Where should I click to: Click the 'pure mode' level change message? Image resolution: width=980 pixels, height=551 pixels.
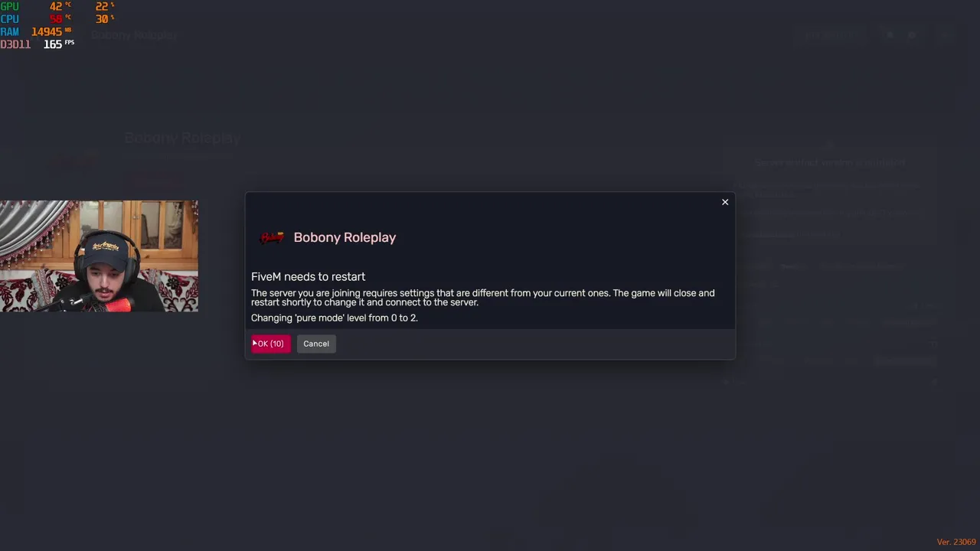point(334,318)
